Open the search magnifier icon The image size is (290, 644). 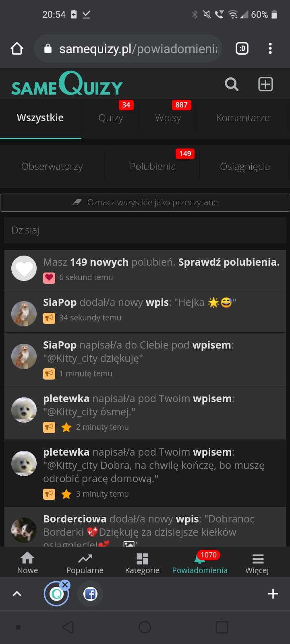coord(232,85)
